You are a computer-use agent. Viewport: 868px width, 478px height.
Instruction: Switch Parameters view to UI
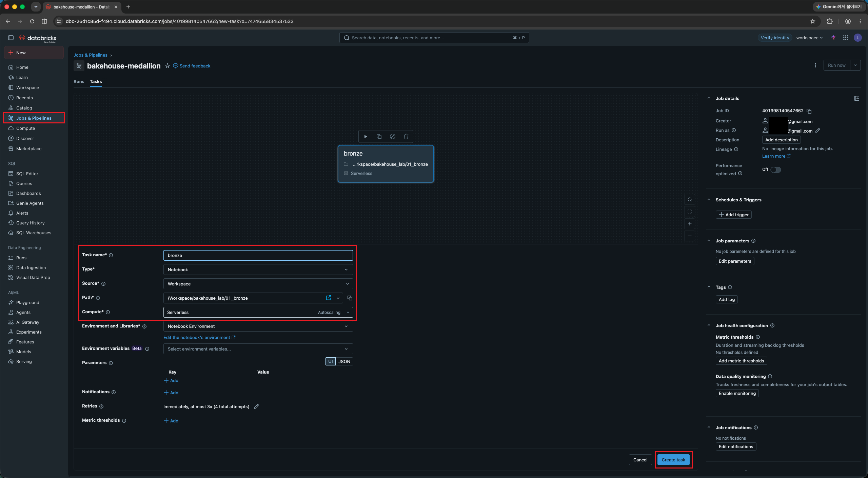330,361
